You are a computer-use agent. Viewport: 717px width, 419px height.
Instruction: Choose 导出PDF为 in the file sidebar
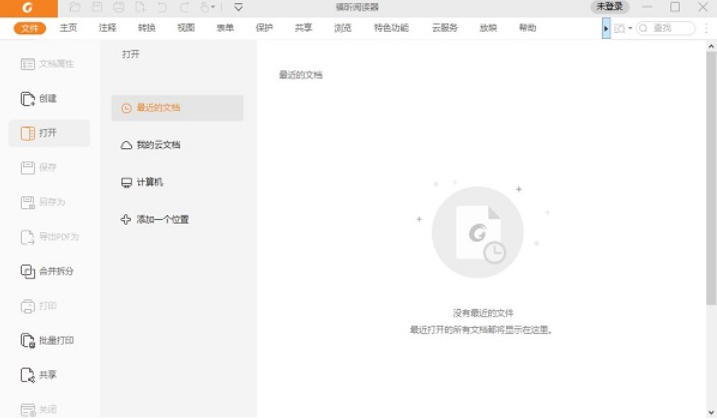click(x=48, y=236)
